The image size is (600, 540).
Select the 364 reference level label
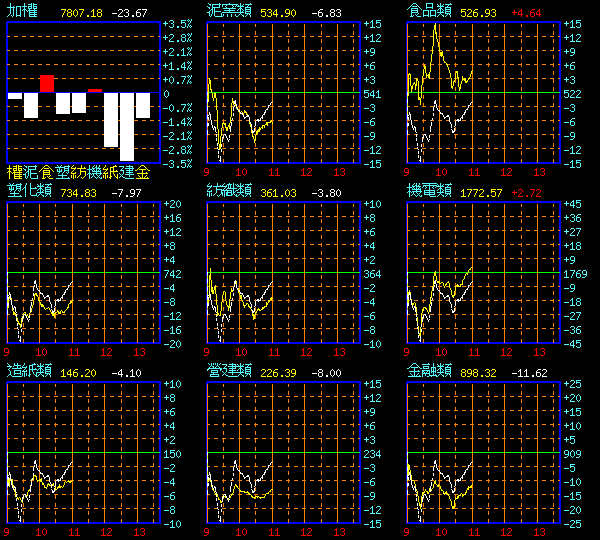point(372,274)
